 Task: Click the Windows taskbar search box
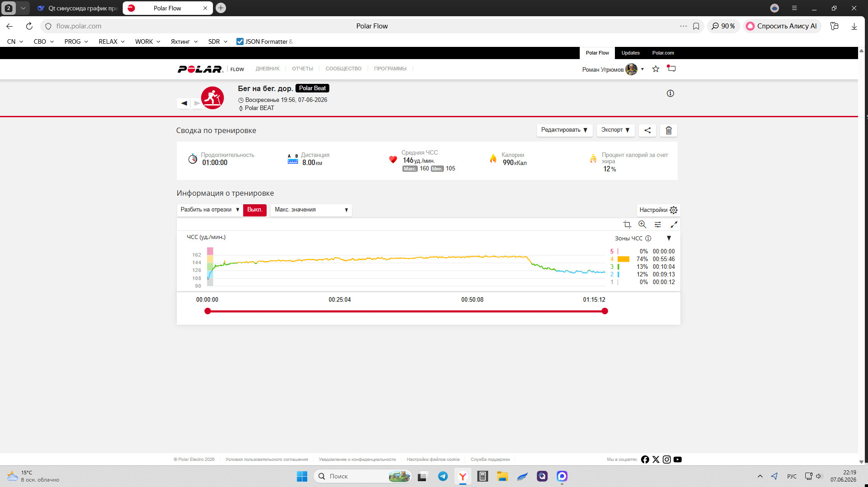(x=363, y=476)
